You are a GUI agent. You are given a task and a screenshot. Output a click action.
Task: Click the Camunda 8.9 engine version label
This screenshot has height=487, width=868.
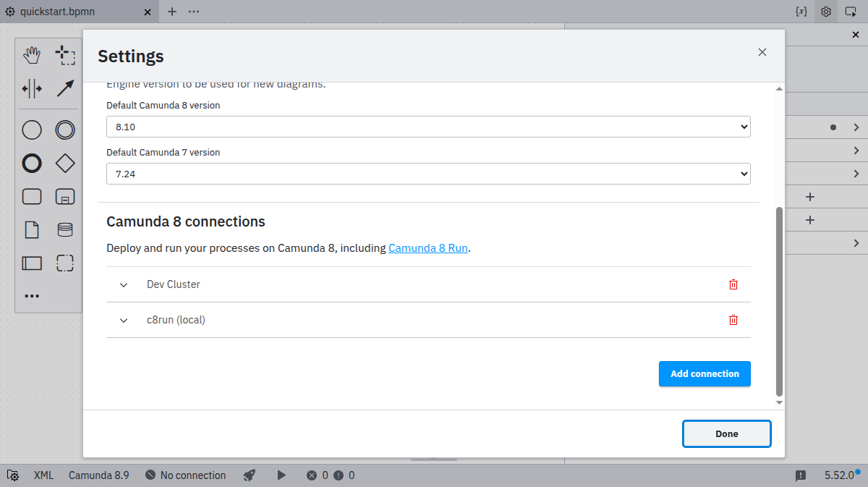coord(99,475)
